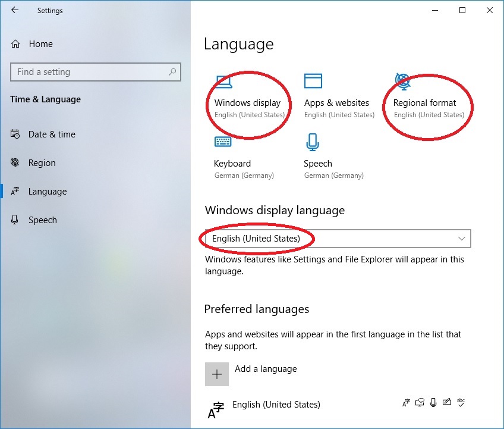Select English (United States) in Preferred languages list

tap(276, 405)
